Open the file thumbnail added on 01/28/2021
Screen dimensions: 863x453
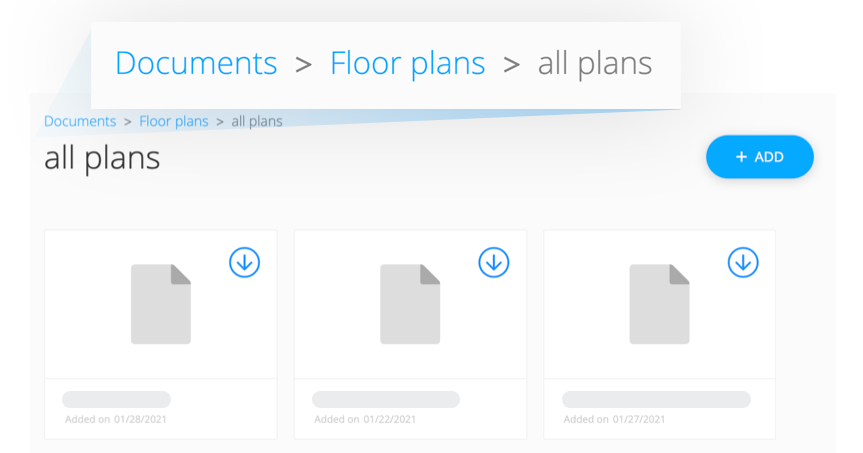pos(161,304)
